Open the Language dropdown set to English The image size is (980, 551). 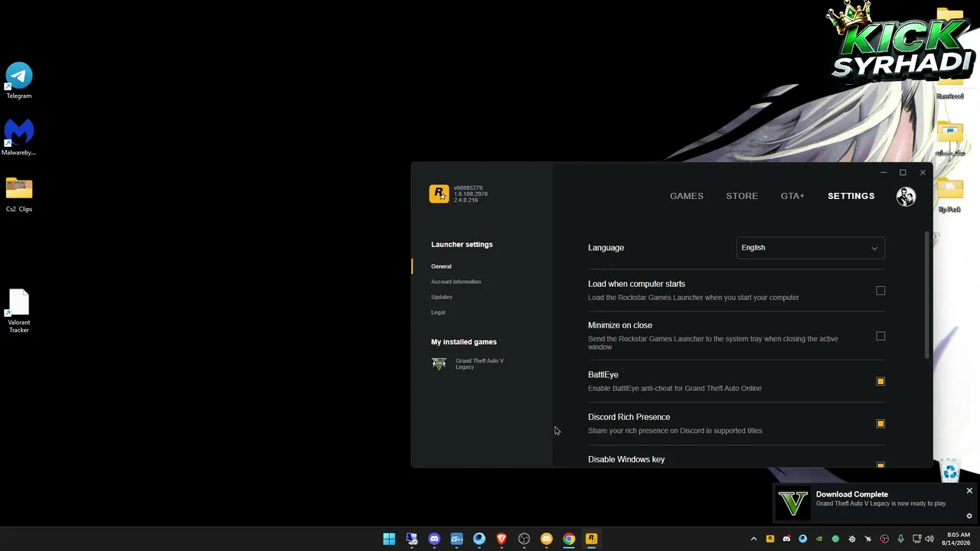point(810,248)
